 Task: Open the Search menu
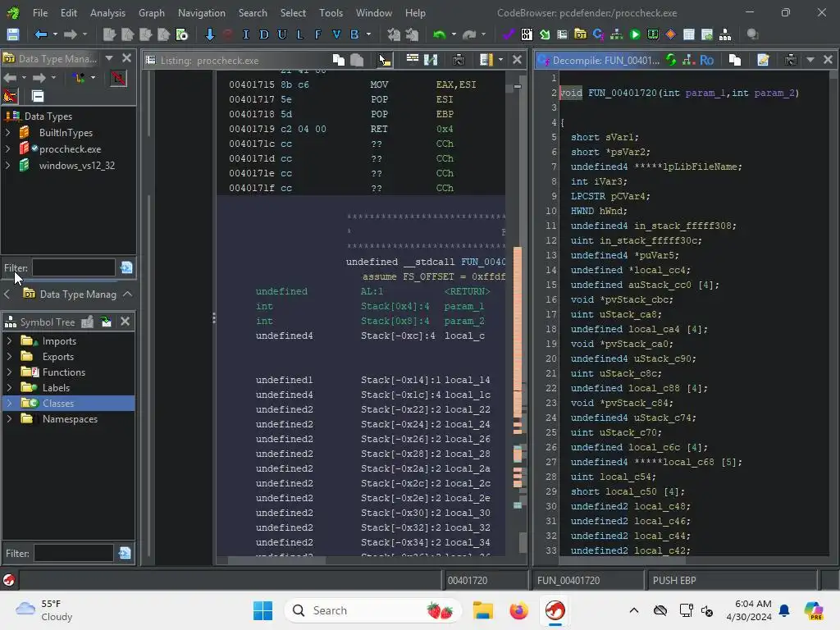click(x=253, y=13)
